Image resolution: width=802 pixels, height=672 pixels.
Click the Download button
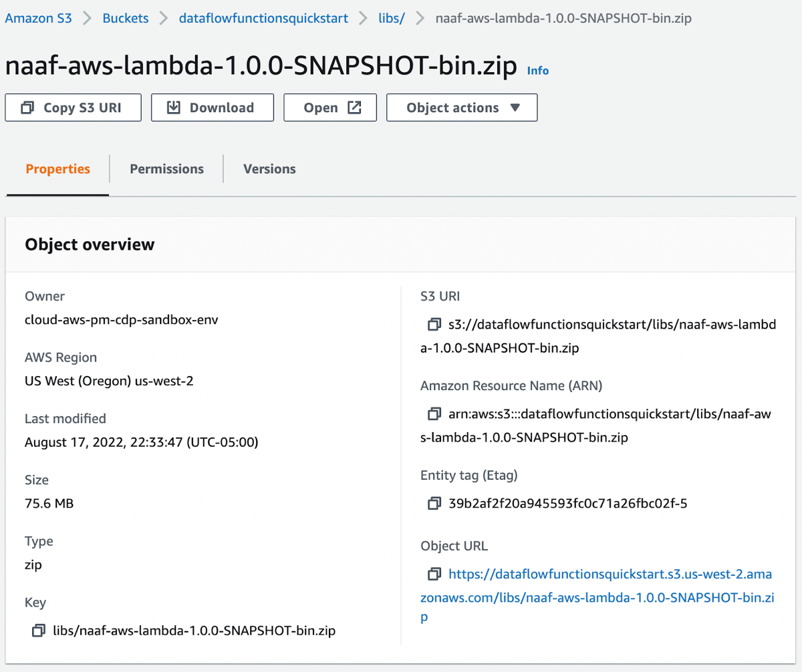coord(212,107)
